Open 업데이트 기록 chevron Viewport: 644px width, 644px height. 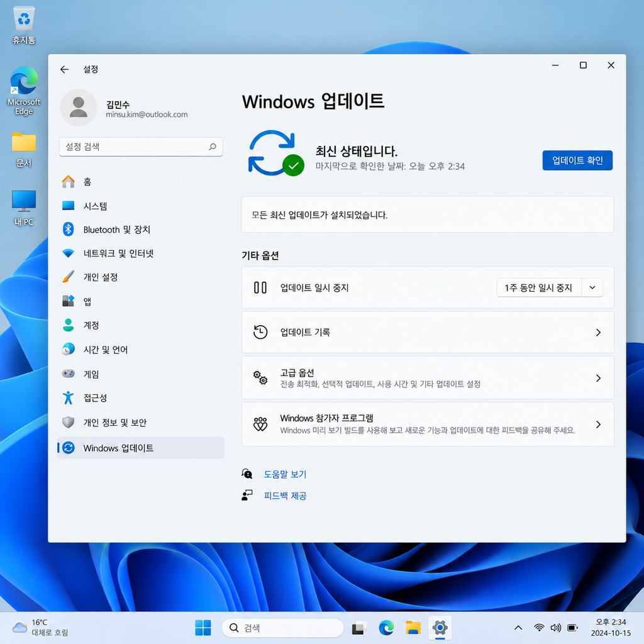click(x=599, y=332)
